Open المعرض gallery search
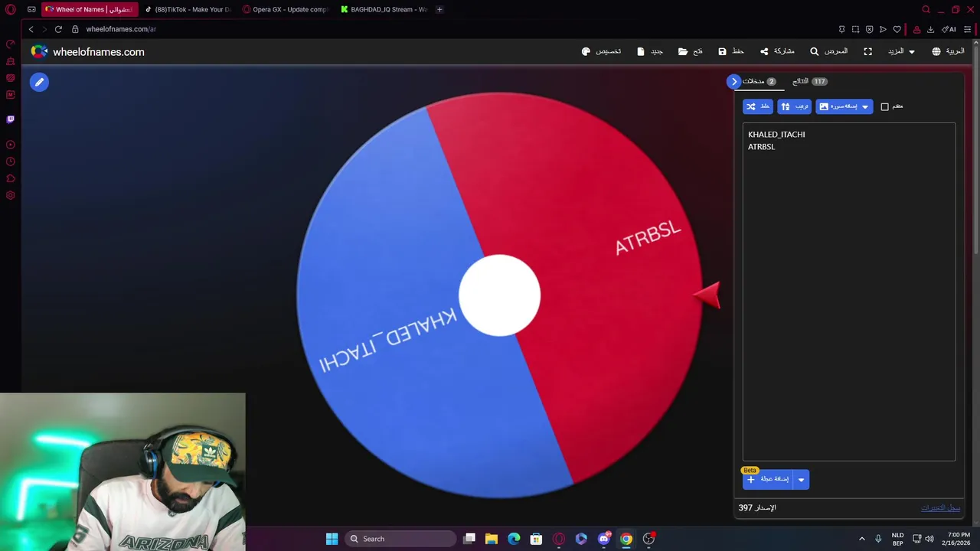This screenshot has height=551, width=980. 828,51
